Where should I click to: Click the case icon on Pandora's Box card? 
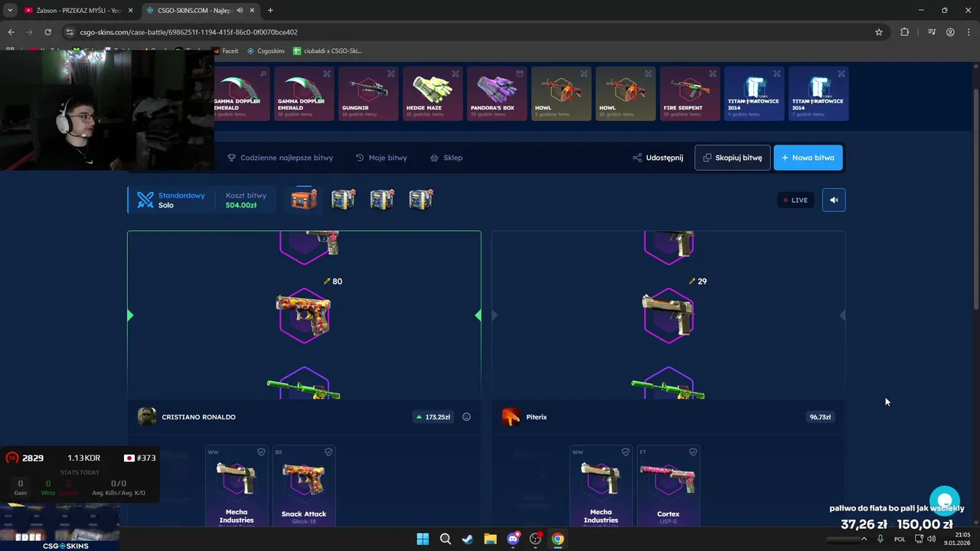coord(520,73)
